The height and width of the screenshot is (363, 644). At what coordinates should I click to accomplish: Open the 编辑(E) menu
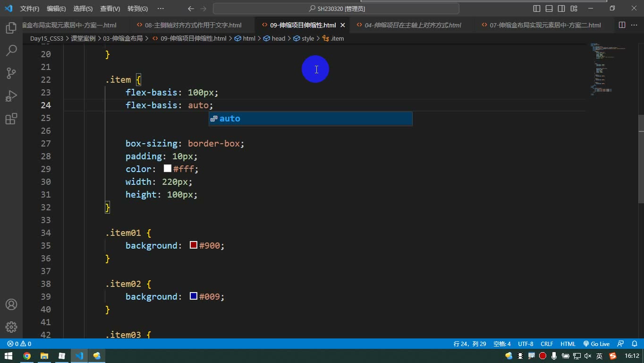[56, 9]
